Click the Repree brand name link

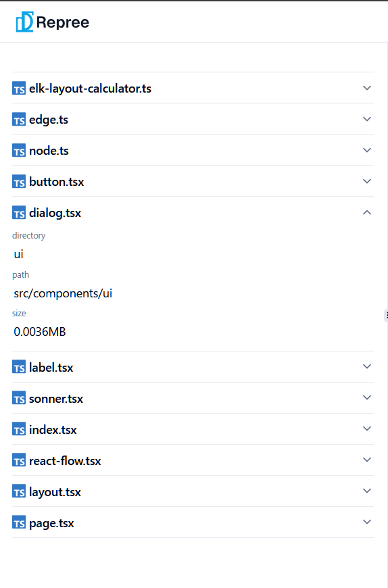[x=63, y=22]
